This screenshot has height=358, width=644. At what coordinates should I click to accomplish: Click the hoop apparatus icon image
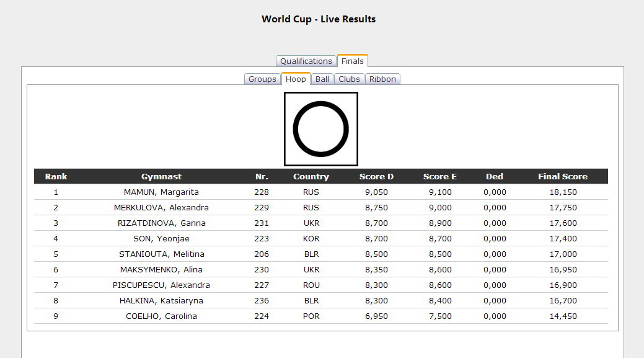click(x=320, y=129)
